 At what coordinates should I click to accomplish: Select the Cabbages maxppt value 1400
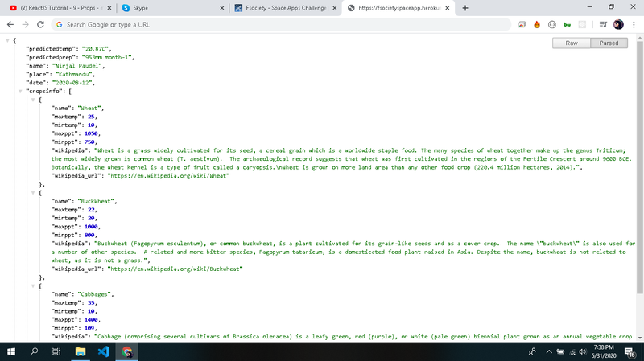pyautogui.click(x=91, y=319)
